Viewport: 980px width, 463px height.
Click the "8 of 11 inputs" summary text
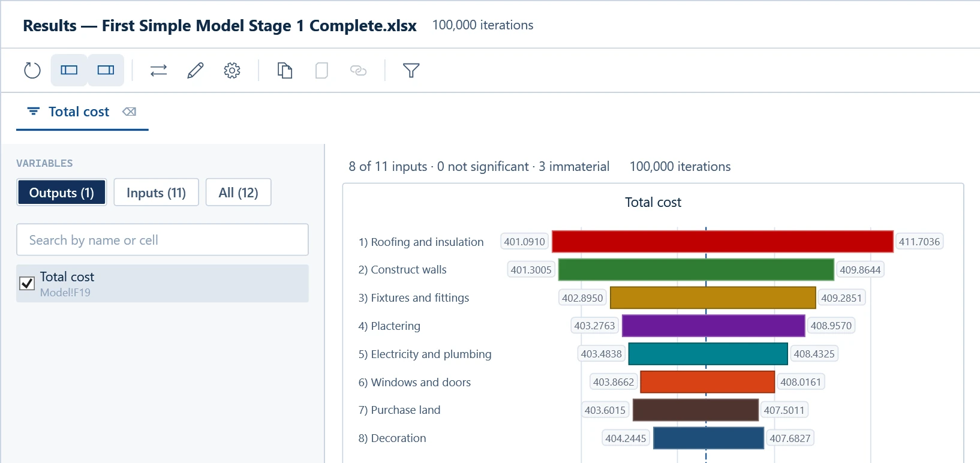[387, 167]
